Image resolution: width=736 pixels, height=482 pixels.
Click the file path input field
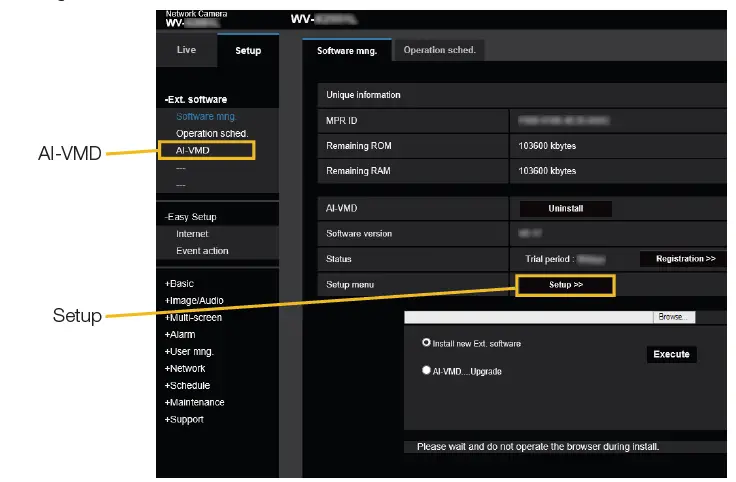(x=529, y=317)
